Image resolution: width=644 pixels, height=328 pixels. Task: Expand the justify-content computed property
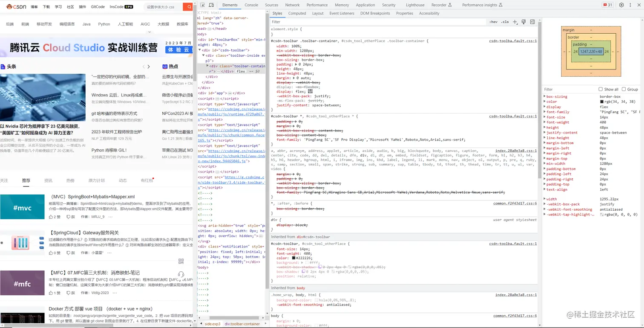click(544, 133)
